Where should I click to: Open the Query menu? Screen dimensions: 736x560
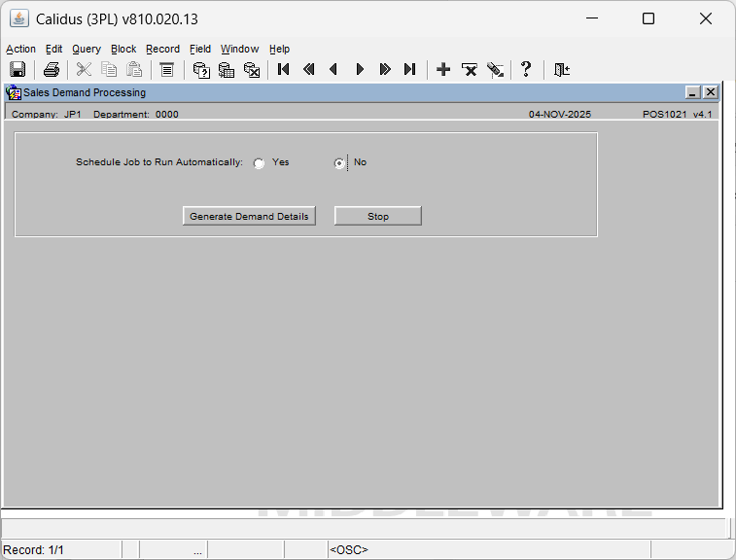coord(86,49)
